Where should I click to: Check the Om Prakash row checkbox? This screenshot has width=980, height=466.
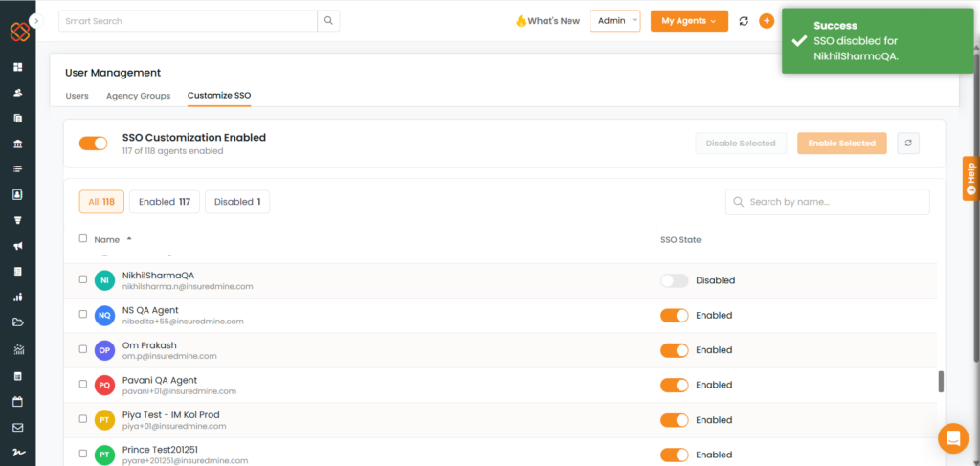click(83, 349)
